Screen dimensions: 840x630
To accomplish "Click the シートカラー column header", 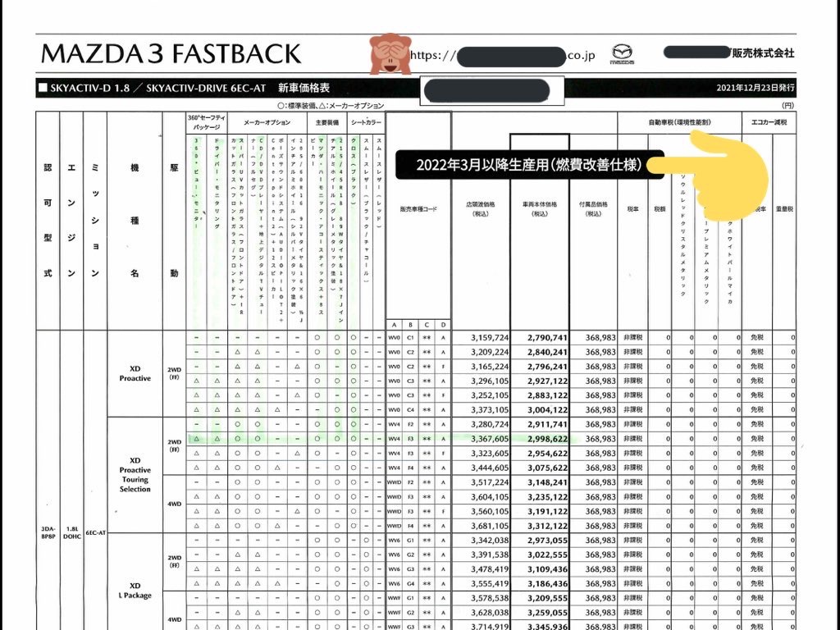I will click(367, 122).
